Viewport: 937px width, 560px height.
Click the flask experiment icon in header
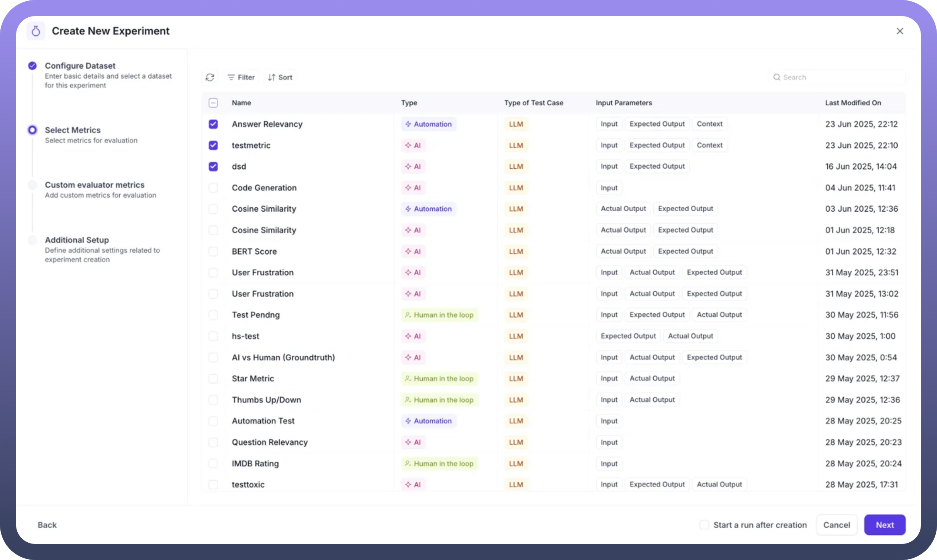pos(36,31)
